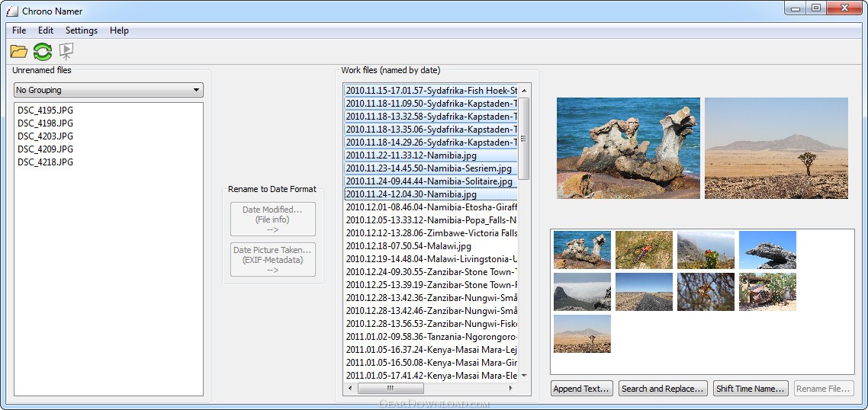
Task: Click the work files horizontal scrollbar thumb
Action: point(391,389)
